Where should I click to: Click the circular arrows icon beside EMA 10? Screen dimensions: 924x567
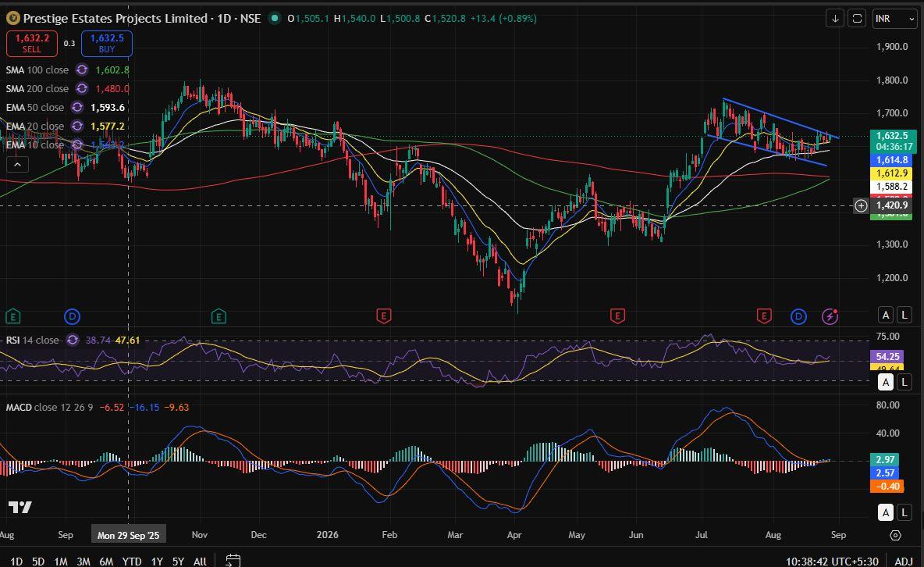(x=77, y=144)
